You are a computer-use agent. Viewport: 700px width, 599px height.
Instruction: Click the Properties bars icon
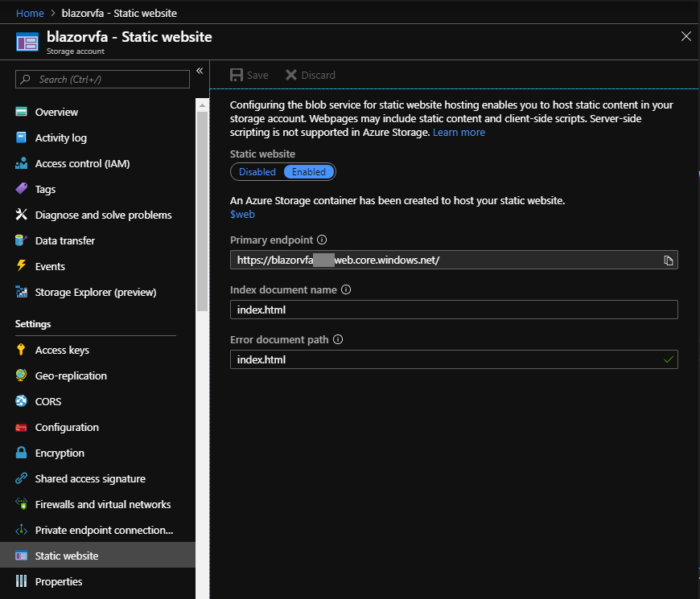tap(21, 581)
